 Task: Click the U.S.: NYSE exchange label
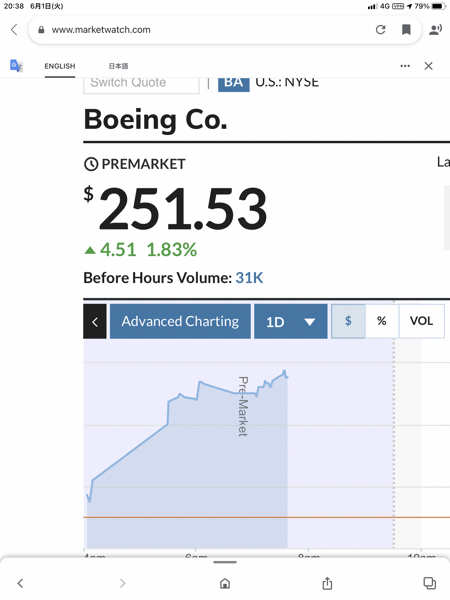[287, 83]
